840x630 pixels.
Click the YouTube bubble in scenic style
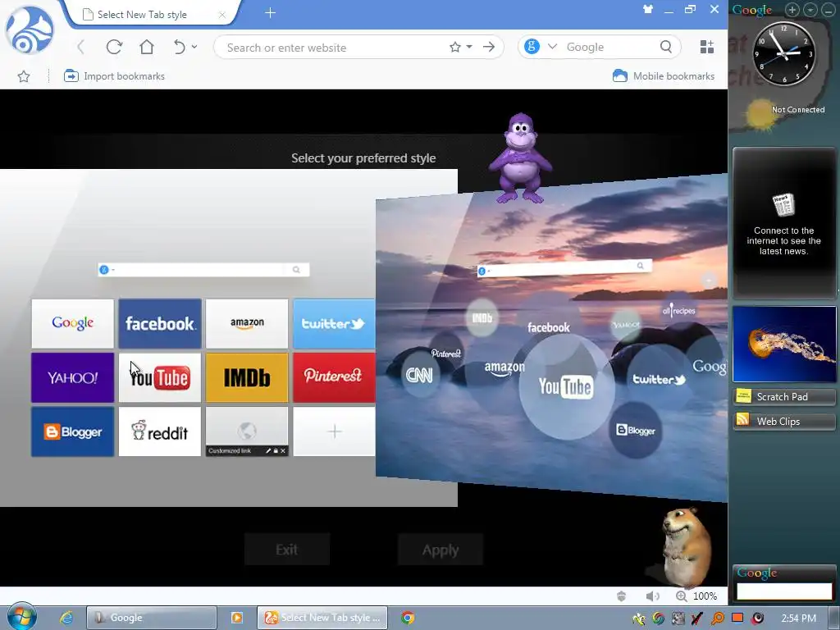click(566, 387)
